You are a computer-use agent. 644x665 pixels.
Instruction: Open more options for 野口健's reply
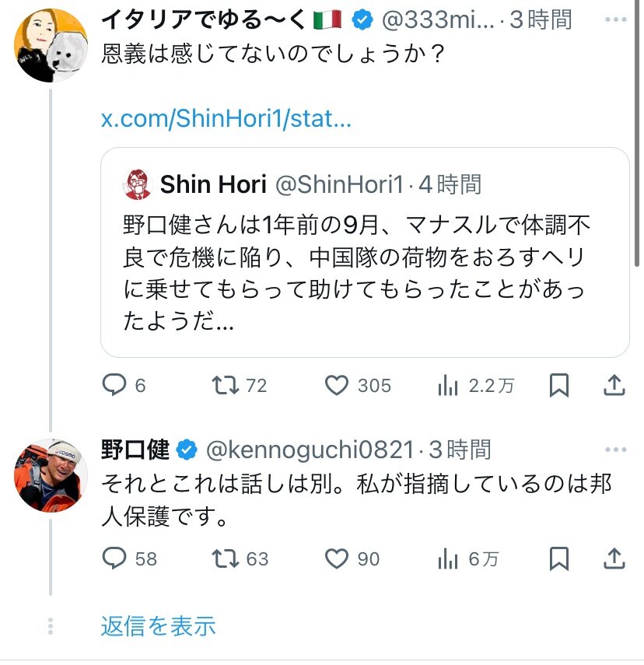click(x=614, y=450)
